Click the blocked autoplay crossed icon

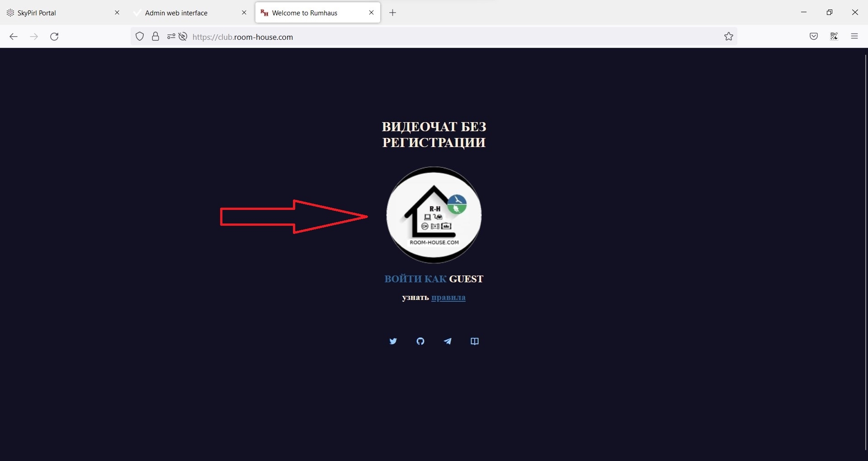tap(183, 37)
